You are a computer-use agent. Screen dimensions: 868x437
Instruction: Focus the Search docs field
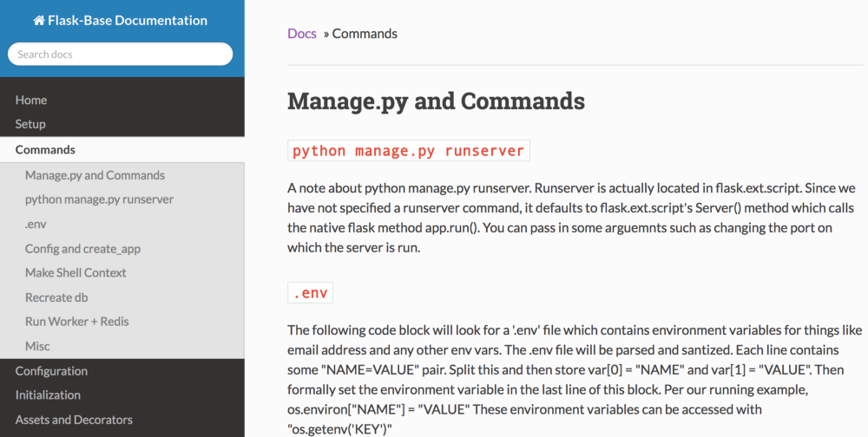(x=121, y=54)
